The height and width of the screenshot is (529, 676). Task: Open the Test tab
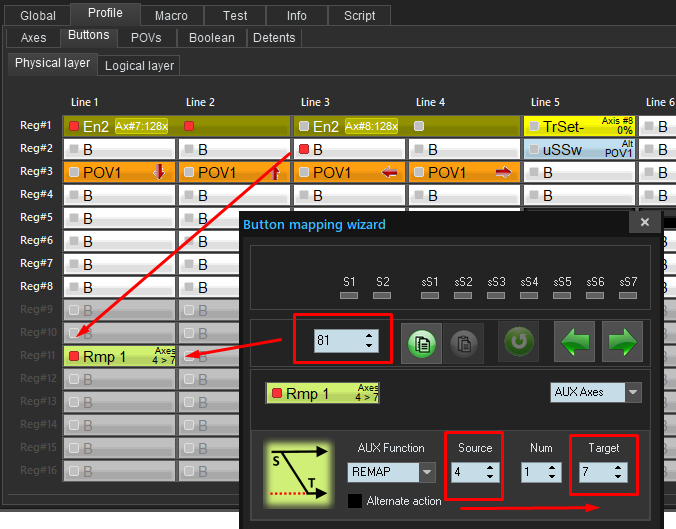(235, 16)
